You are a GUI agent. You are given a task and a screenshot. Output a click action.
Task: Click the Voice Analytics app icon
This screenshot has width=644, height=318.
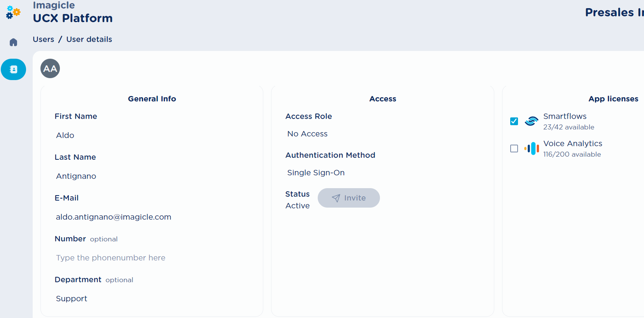[532, 148]
